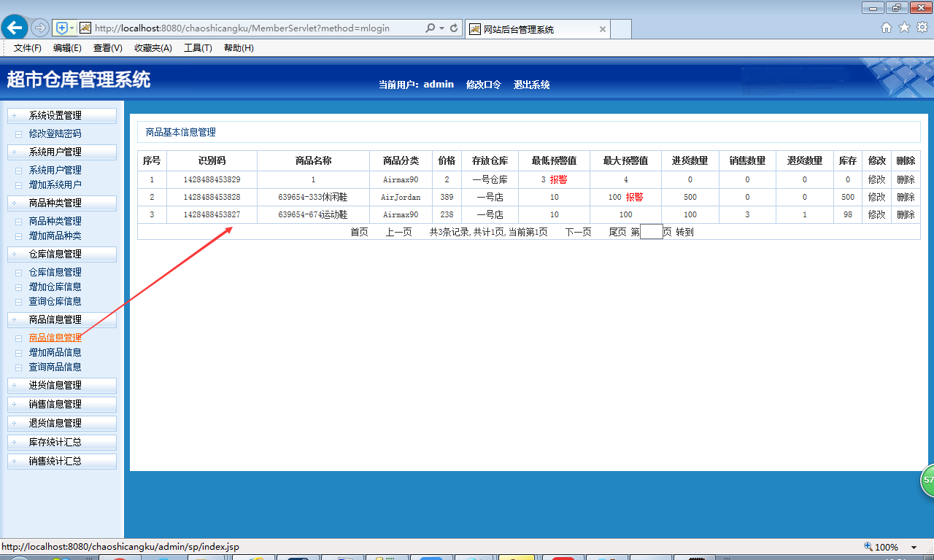Click the green circular badge at right edge
The width and height of the screenshot is (934, 560).
pos(927,481)
